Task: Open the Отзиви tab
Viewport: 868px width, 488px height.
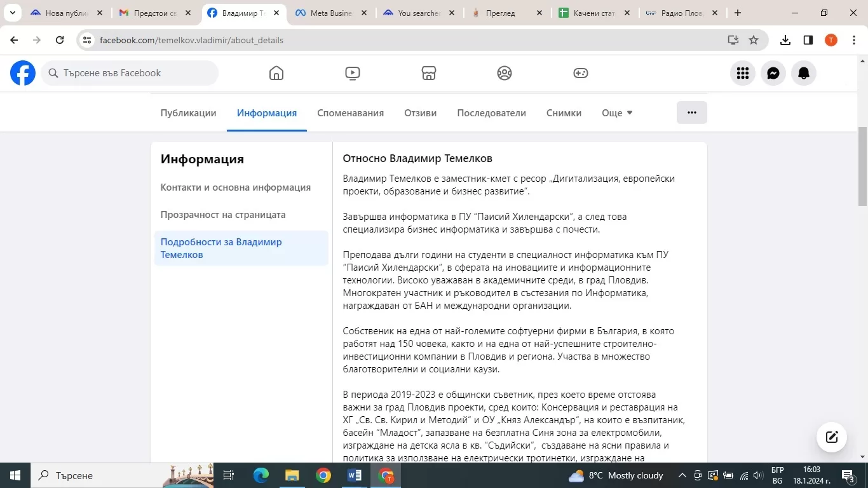Action: [x=420, y=113]
